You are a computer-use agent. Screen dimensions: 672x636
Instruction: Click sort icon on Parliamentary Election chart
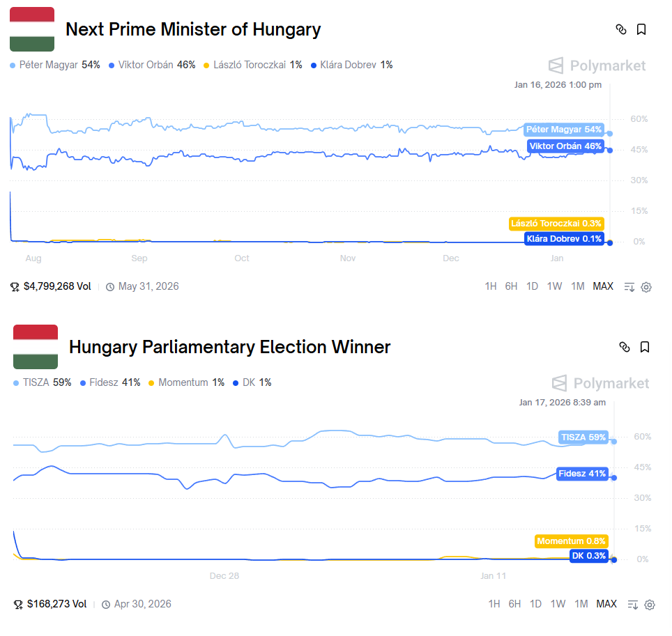(x=633, y=605)
